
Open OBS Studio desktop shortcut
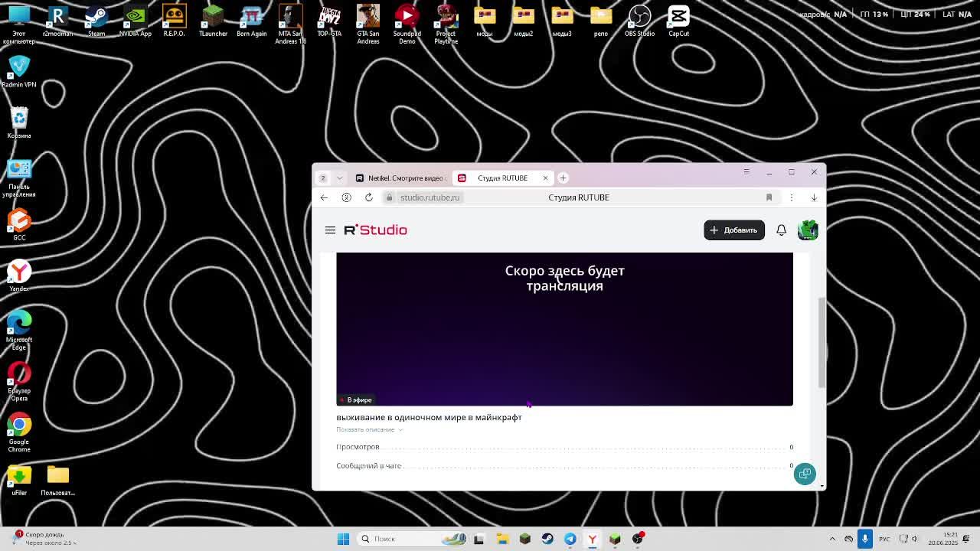point(639,21)
